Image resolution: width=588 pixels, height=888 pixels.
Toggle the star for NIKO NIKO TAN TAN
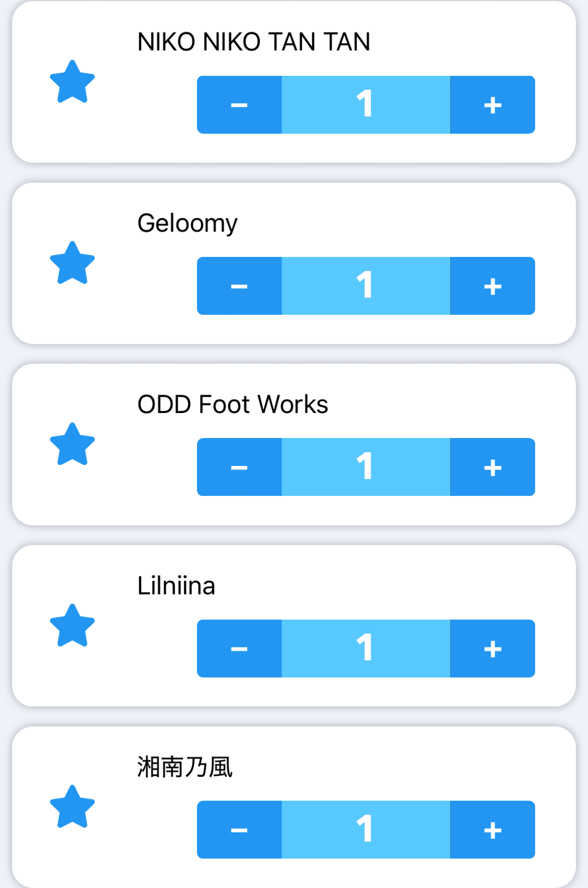pyautogui.click(x=72, y=82)
